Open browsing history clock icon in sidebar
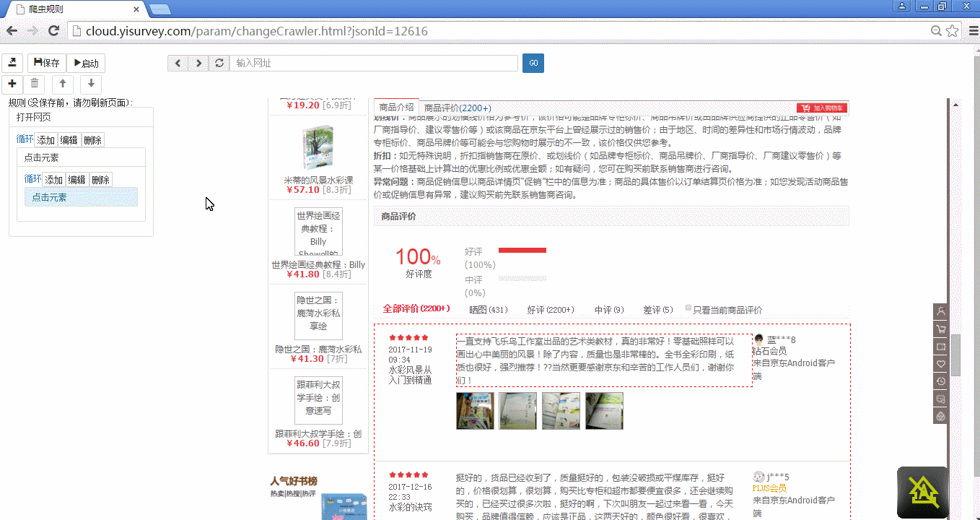Screen dimensions: 980x520 [940, 381]
